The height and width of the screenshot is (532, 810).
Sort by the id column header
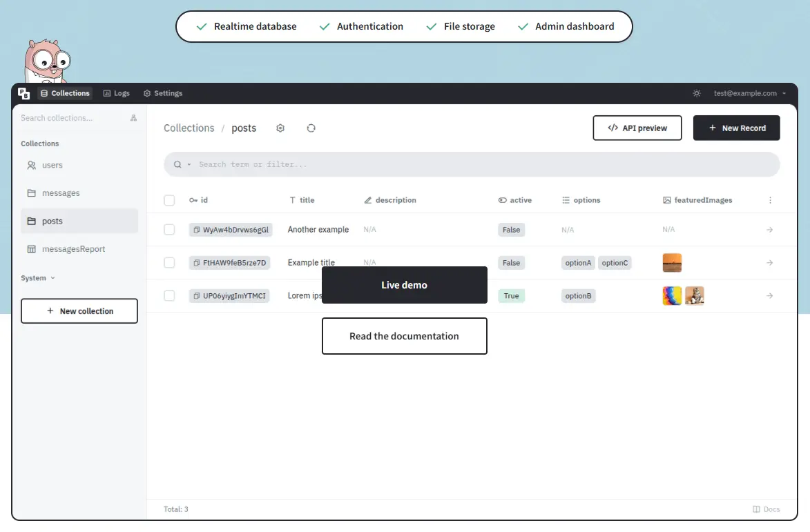point(199,200)
